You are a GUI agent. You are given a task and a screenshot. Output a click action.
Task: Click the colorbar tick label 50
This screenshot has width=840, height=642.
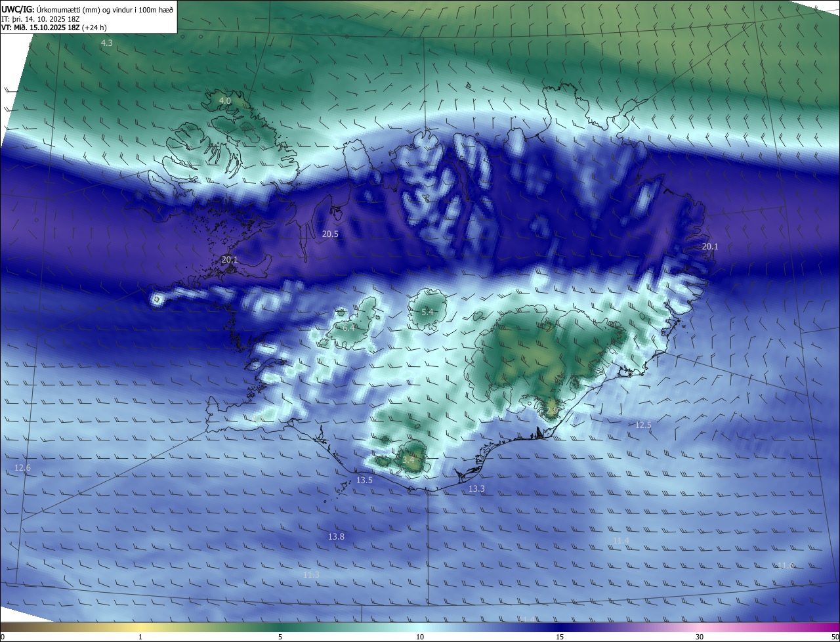pyautogui.click(x=835, y=637)
